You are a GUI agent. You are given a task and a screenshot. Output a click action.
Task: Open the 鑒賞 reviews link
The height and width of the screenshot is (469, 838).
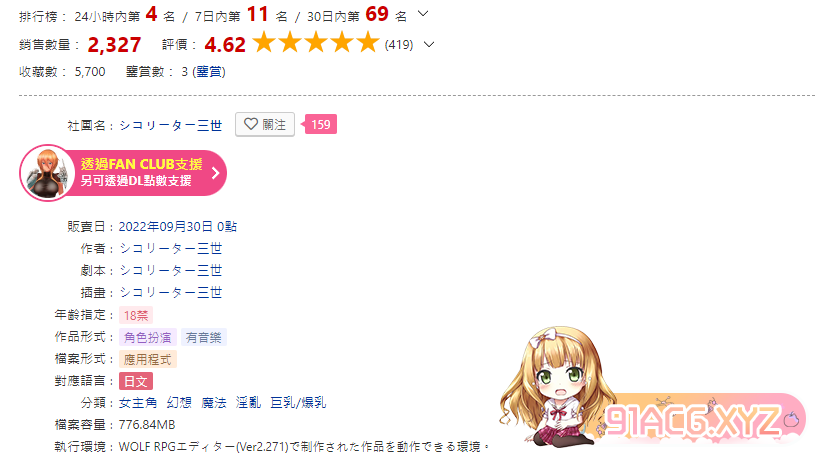[209, 72]
